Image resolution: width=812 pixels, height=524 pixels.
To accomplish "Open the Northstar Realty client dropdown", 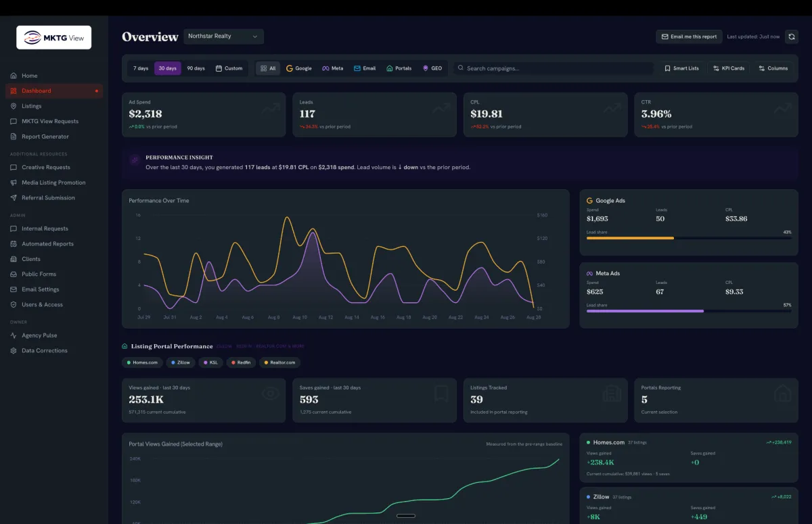I will tap(223, 37).
